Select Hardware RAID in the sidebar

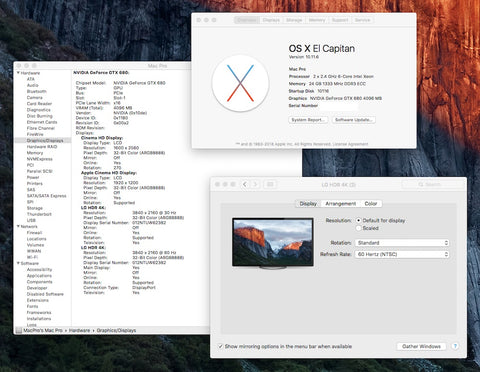pos(42,147)
